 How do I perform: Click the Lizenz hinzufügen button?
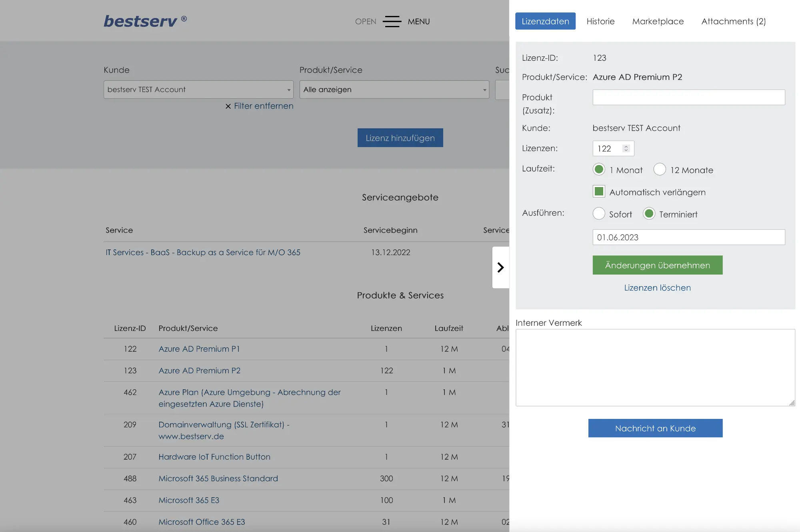pyautogui.click(x=400, y=138)
